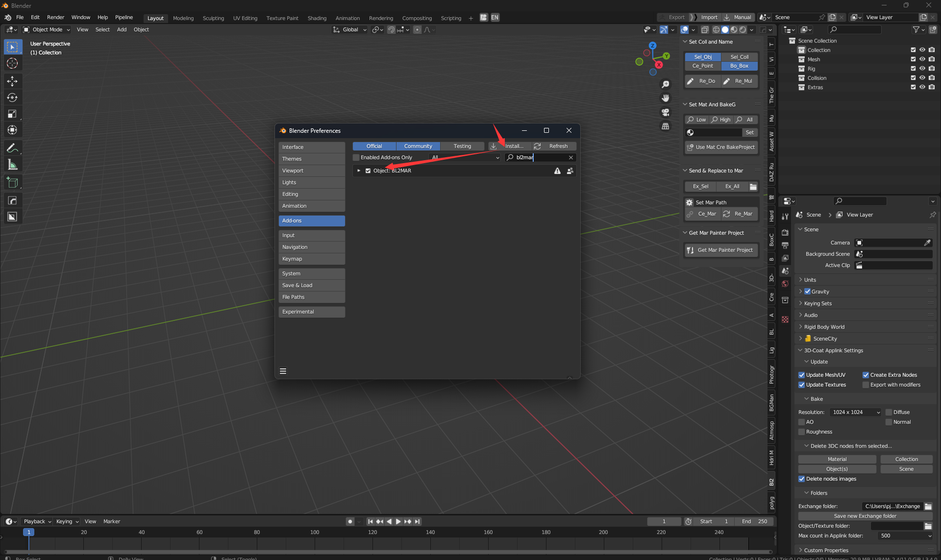Click the Install... add-on button
941x560 pixels.
(510, 146)
